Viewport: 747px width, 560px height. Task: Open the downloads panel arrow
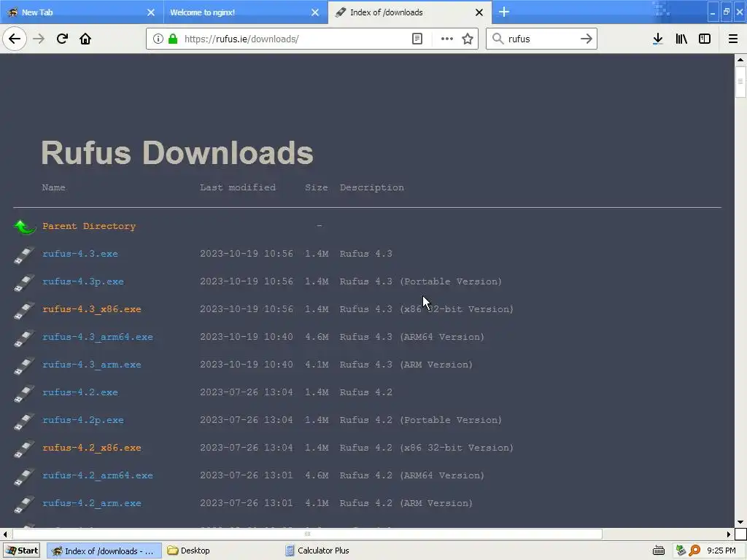[x=658, y=39]
